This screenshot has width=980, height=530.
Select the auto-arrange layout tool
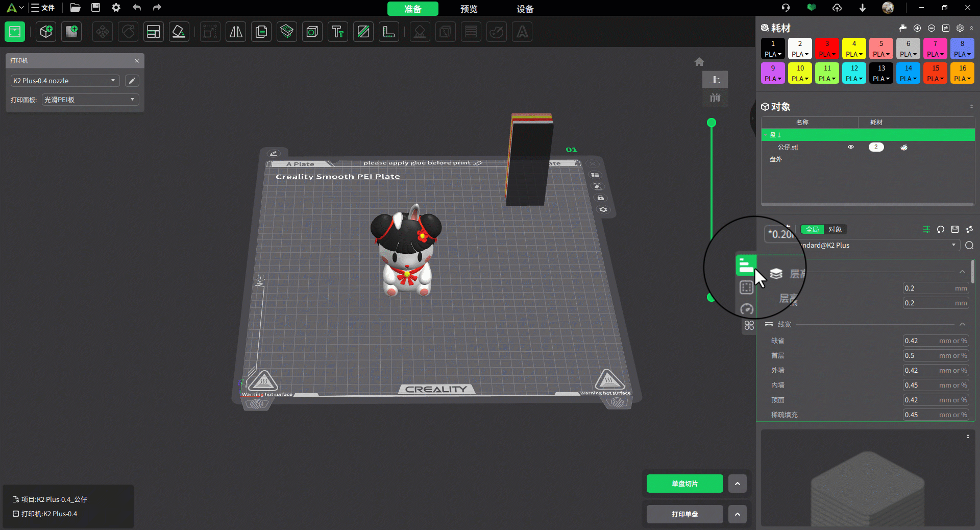(153, 32)
